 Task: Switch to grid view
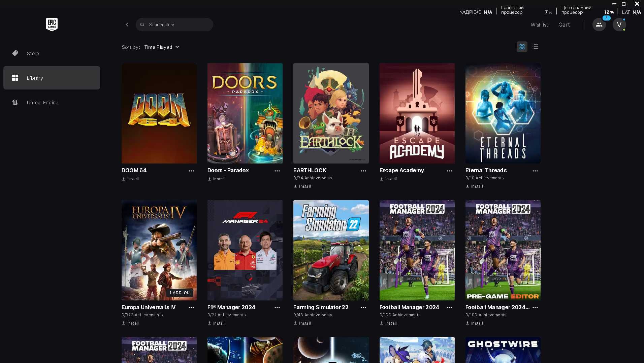[522, 47]
